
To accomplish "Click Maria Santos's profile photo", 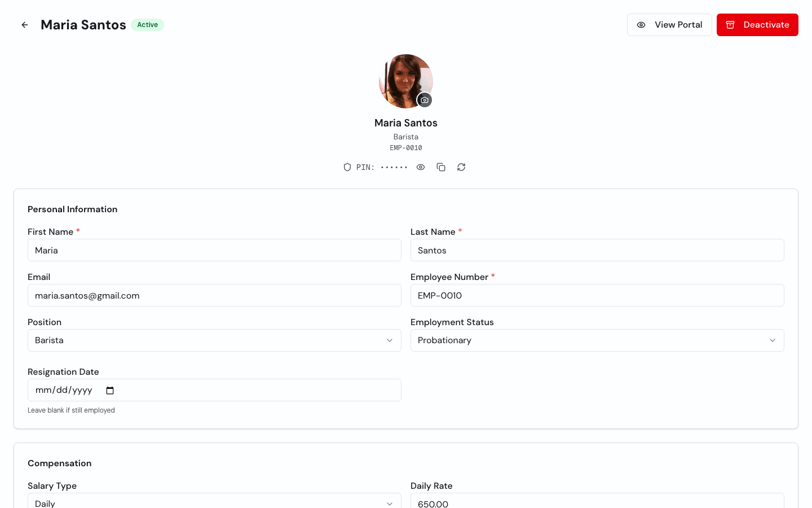I will tap(406, 81).
